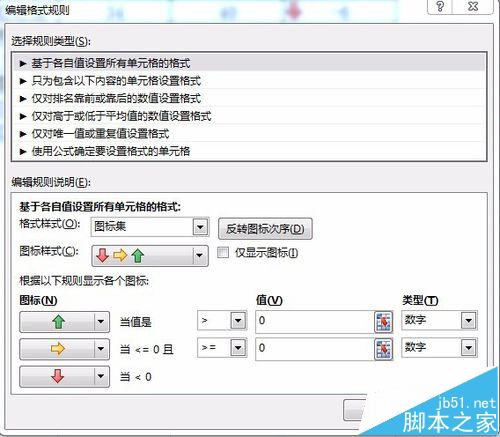Click the first row value input field
Viewport: 500px width, 437px height.
pyautogui.click(x=315, y=321)
